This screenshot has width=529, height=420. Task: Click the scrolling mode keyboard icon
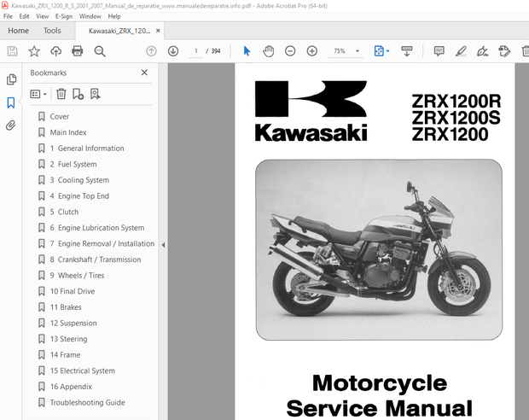coord(406,51)
